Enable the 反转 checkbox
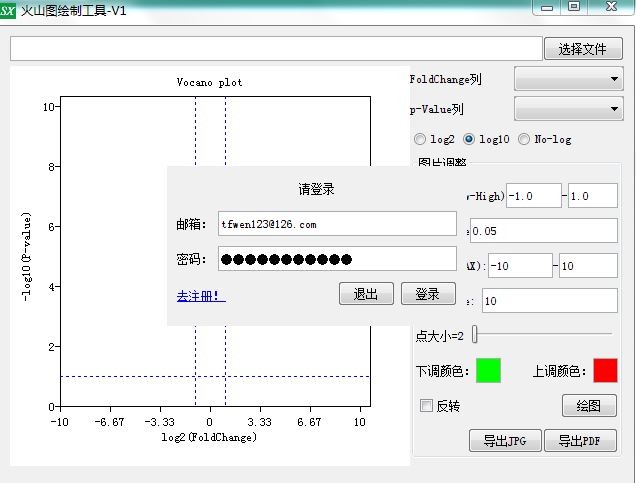This screenshot has width=636, height=483. coord(427,406)
